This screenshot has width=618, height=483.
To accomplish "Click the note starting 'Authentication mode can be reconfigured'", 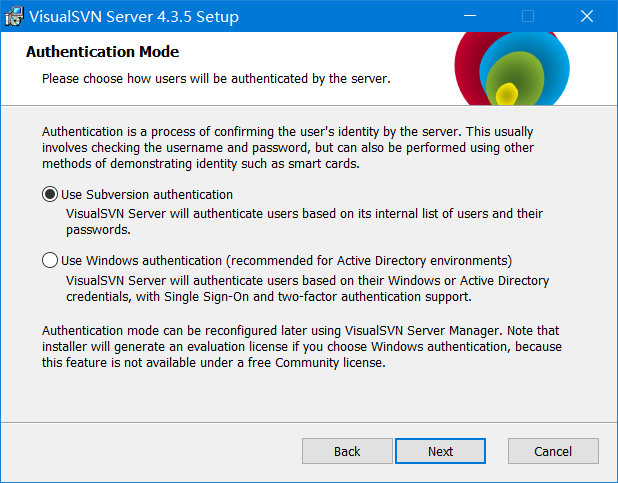I will 302,347.
